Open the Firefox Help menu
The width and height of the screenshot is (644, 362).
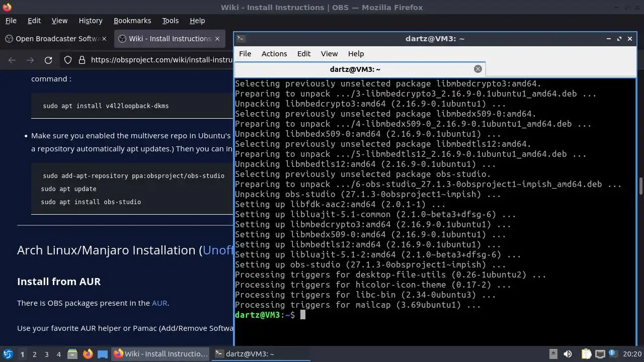point(197,21)
